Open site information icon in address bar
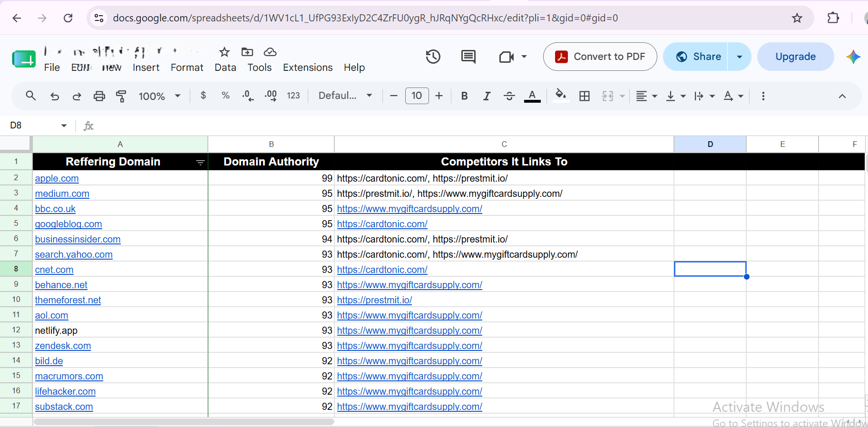Screen dimensions: 868x427 pyautogui.click(x=99, y=18)
